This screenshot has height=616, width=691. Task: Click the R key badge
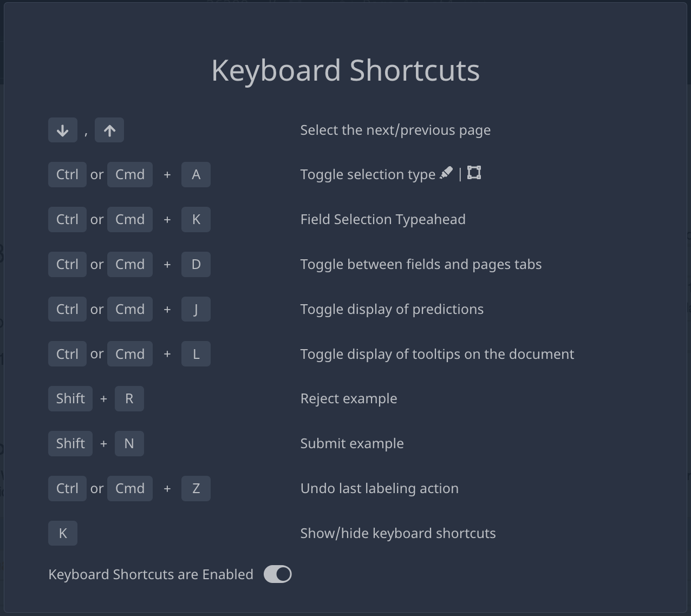click(129, 398)
